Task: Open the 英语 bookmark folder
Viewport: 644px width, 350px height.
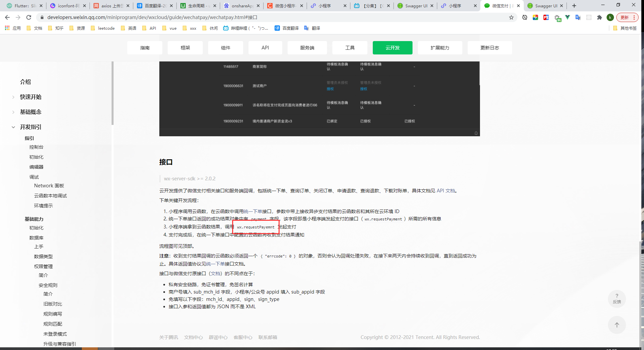Action: [x=129, y=28]
